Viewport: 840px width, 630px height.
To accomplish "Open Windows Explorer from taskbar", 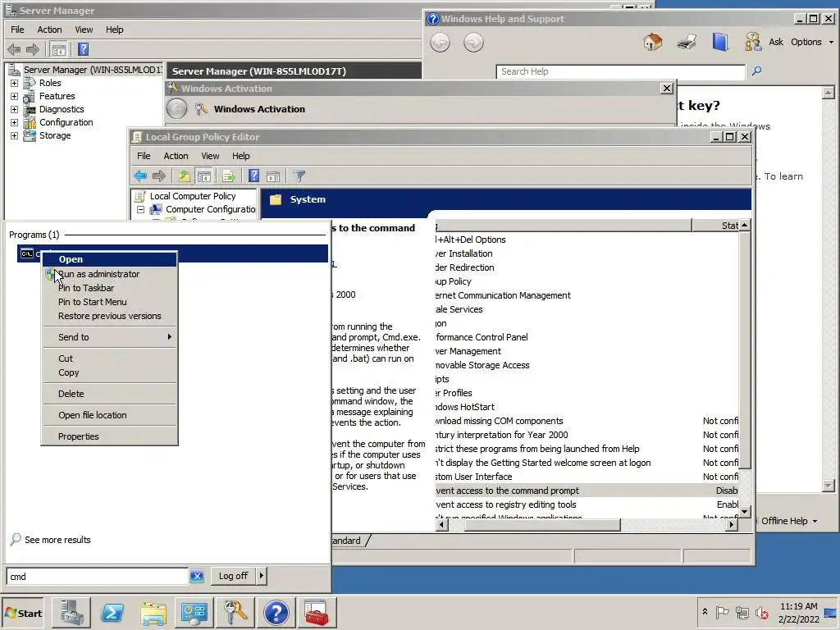I will [x=153, y=613].
